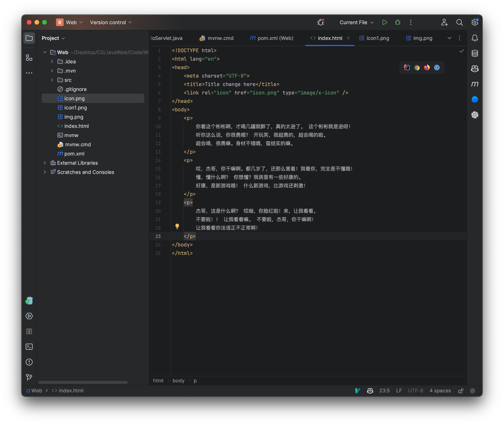Screen dimensions: 504x425
Task: Run the current file
Action: tap(385, 22)
